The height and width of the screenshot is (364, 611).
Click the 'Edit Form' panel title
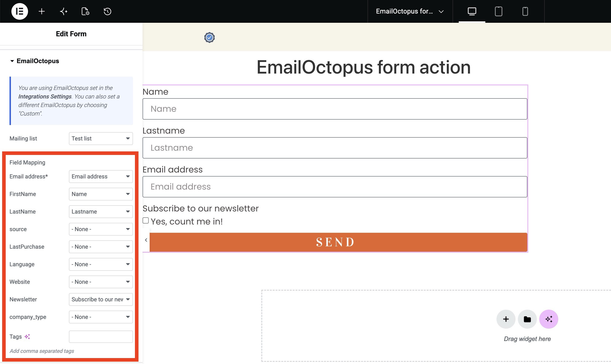(71, 34)
